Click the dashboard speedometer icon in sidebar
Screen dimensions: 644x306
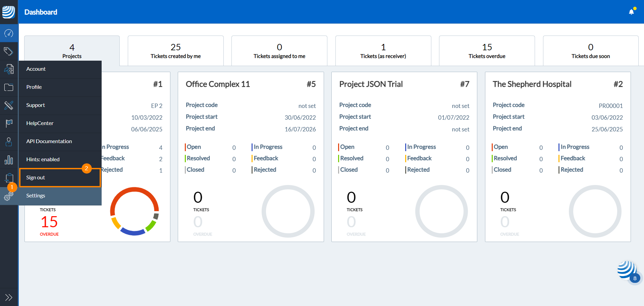9,33
